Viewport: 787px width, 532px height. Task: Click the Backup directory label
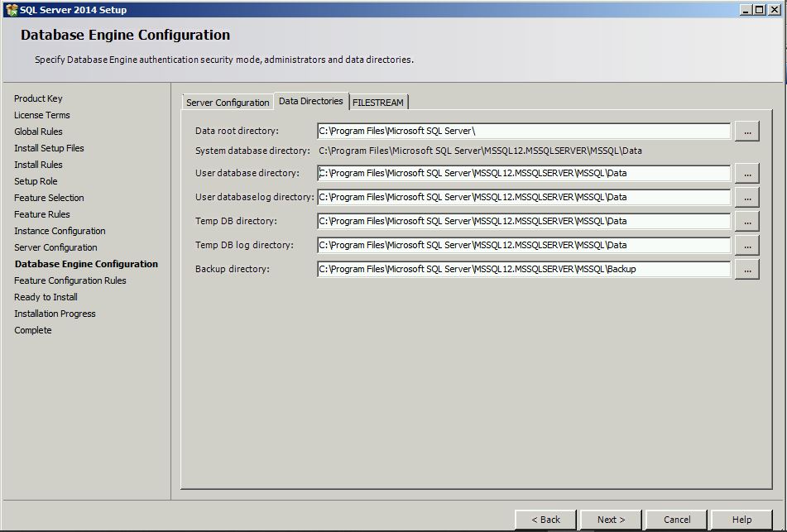coord(233,270)
